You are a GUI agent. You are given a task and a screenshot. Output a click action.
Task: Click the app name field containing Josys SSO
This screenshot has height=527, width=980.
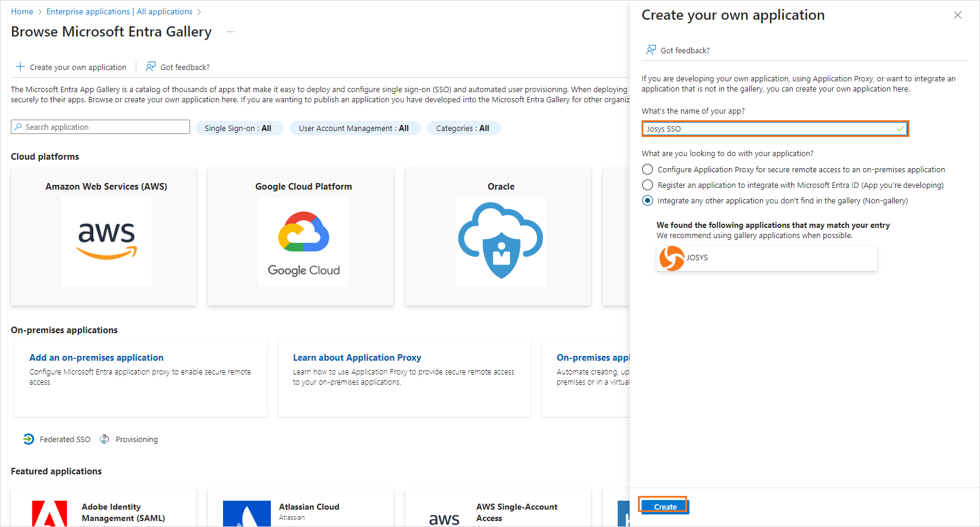[775, 129]
